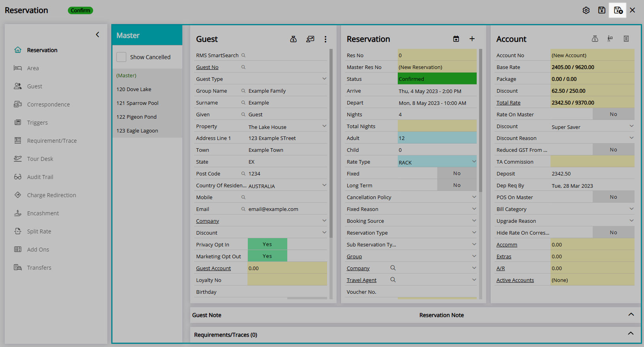Viewport: 644px width, 347px height.
Task: Toggle the Long Term switch
Action: 457,185
